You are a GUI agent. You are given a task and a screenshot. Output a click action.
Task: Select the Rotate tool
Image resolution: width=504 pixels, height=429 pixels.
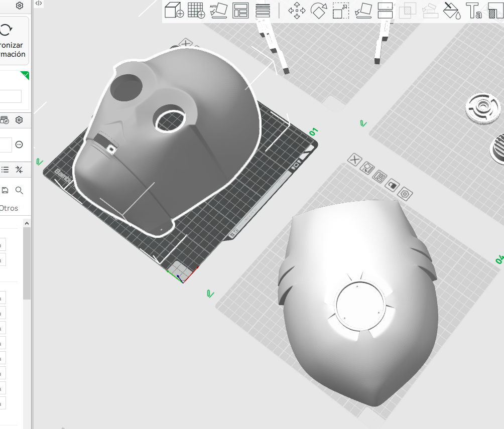(x=319, y=10)
